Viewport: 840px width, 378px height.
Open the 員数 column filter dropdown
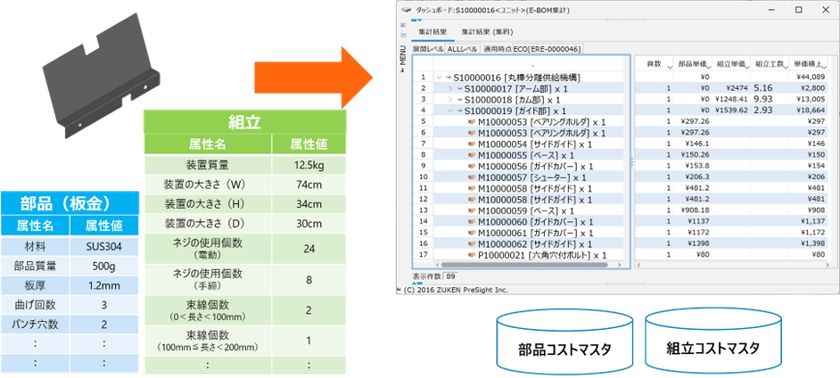click(670, 66)
